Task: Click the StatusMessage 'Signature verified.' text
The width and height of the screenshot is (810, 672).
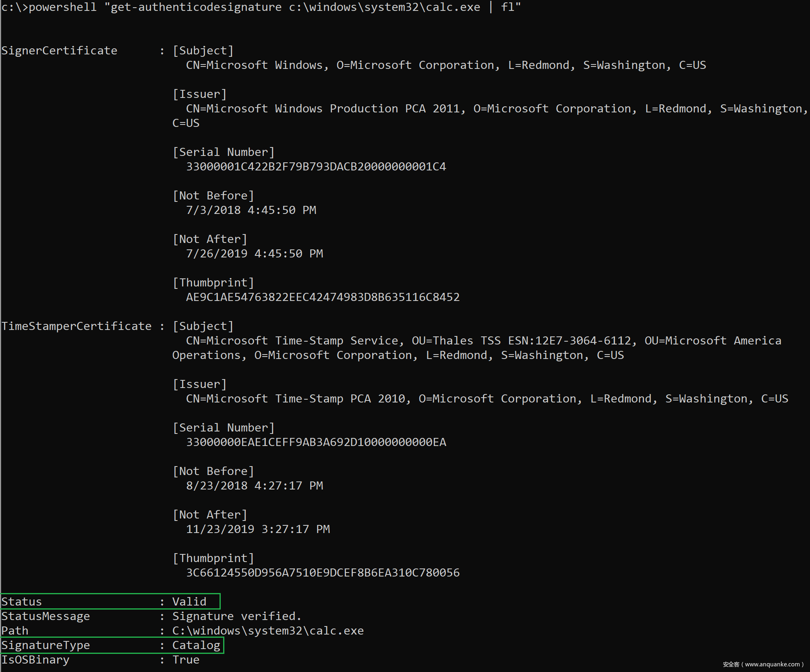Action: (x=236, y=616)
